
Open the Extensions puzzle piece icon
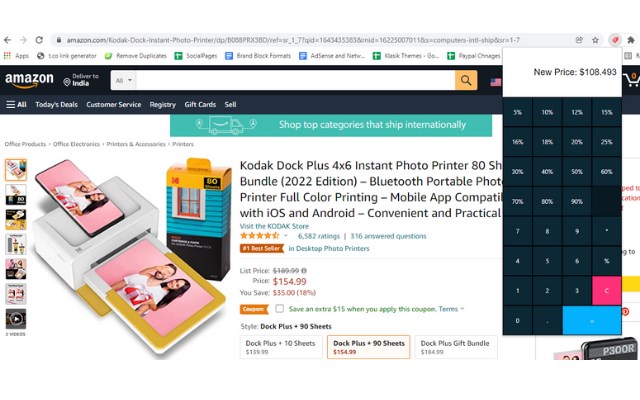tap(631, 40)
